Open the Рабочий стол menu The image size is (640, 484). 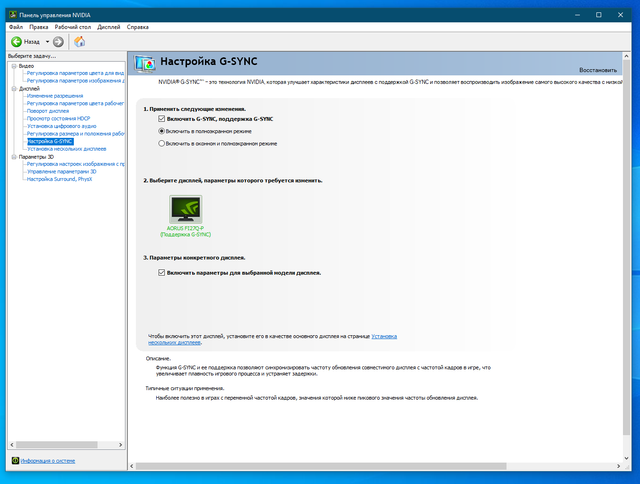pyautogui.click(x=73, y=27)
